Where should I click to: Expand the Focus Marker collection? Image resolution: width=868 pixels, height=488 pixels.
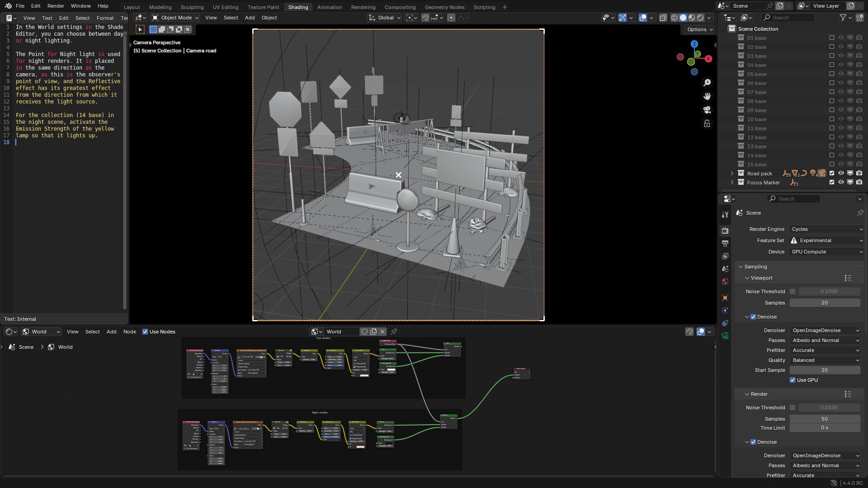[x=732, y=183]
